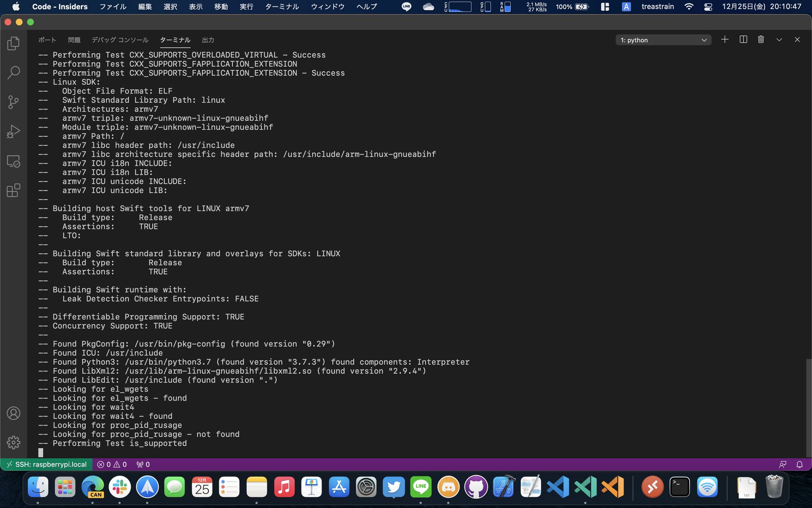The image size is (812, 508).
Task: Click the errors and warnings status indicator
Action: coord(112,464)
